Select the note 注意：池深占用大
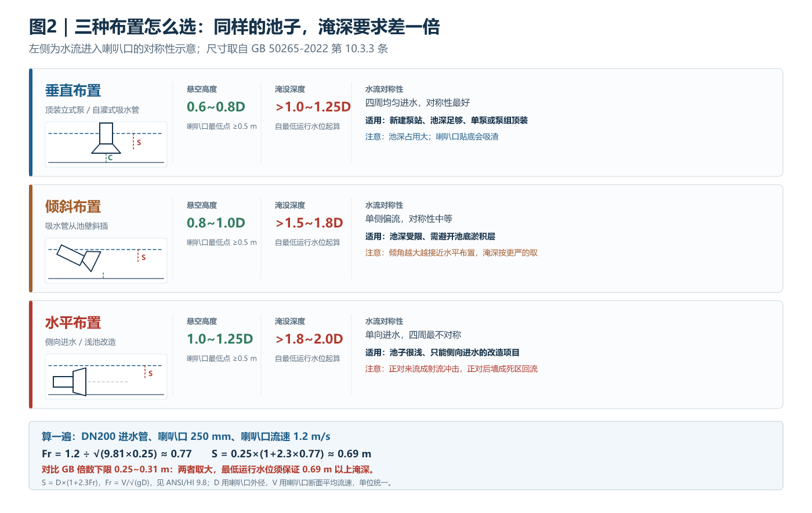The width and height of the screenshot is (812, 513). (x=432, y=136)
